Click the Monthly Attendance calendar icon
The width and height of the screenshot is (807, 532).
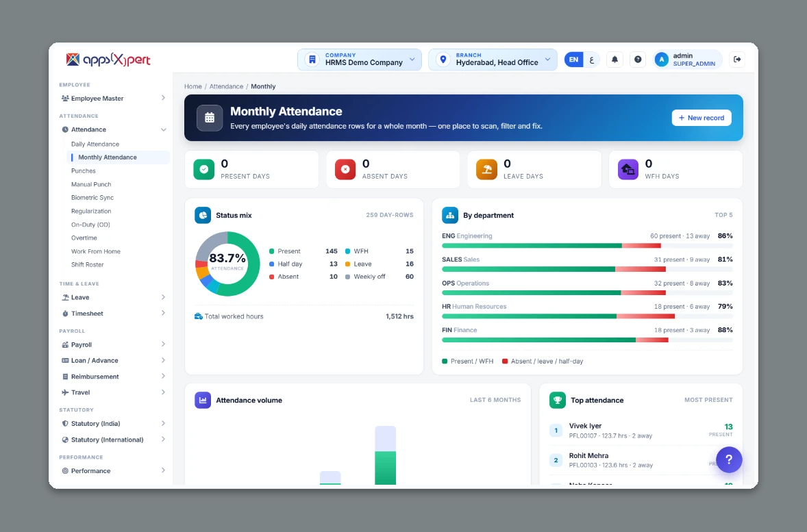[x=210, y=118]
